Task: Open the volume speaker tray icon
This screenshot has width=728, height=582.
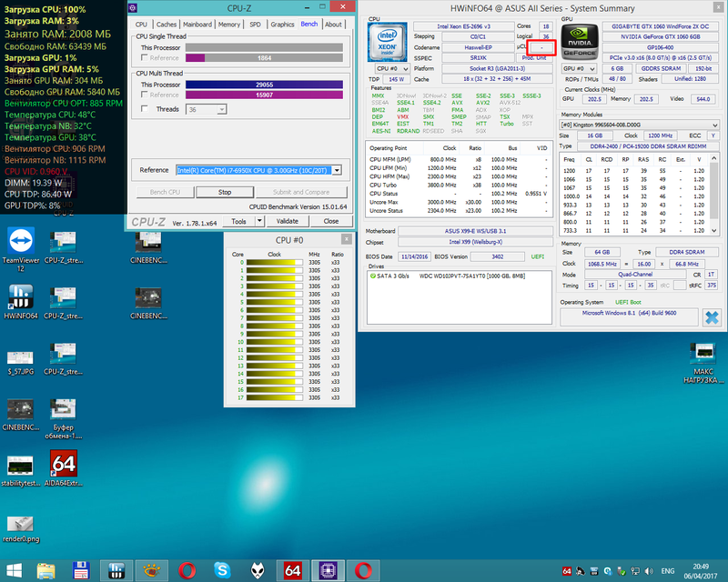Action: pyautogui.click(x=649, y=571)
